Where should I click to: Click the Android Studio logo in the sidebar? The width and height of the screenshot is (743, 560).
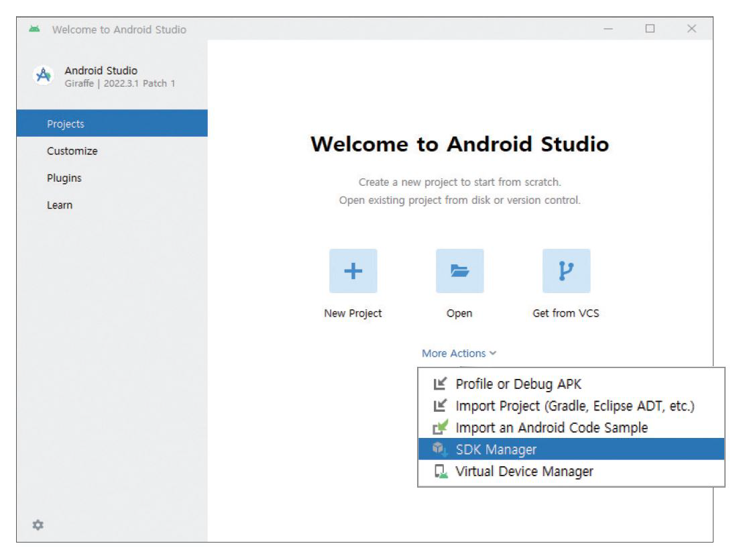coord(44,75)
